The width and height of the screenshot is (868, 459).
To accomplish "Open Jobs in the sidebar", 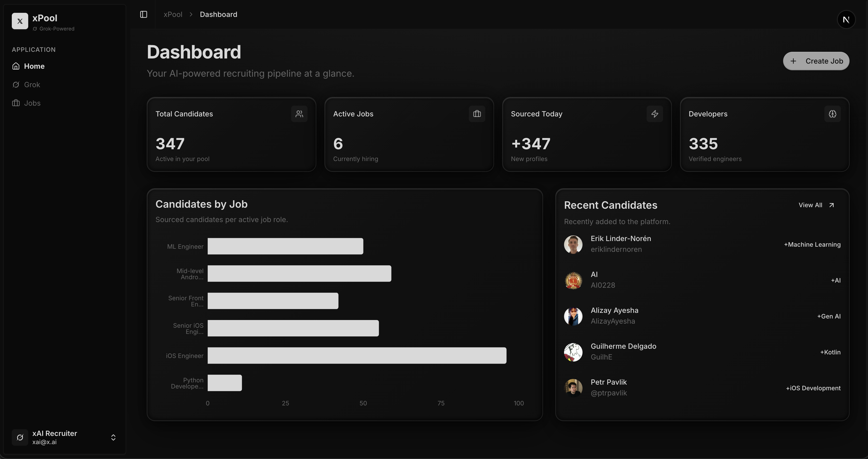I will point(32,103).
